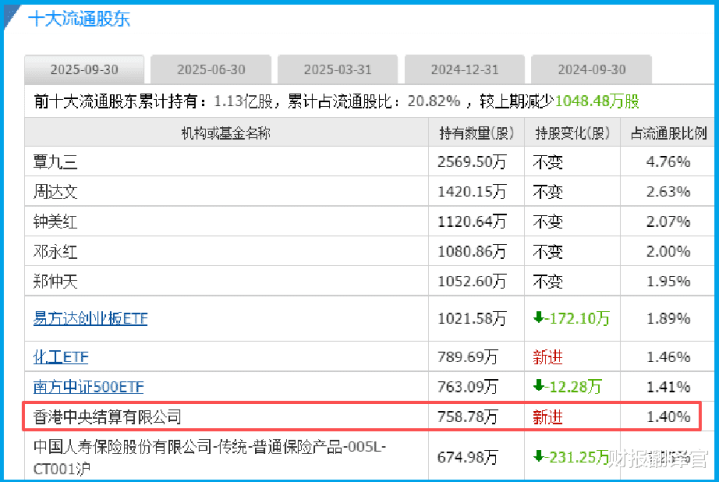The width and height of the screenshot is (719, 482).
Task: Click the holding value 1052.60万
Action: point(472,281)
